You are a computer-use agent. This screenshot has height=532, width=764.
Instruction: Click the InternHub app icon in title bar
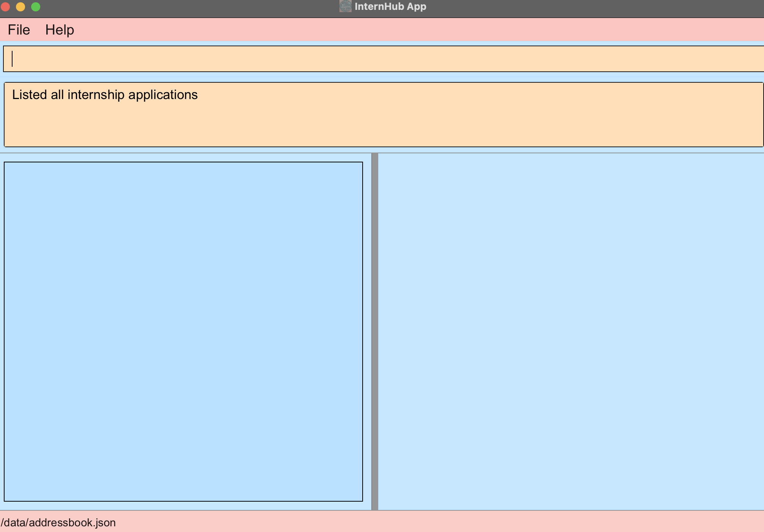pyautogui.click(x=345, y=6)
